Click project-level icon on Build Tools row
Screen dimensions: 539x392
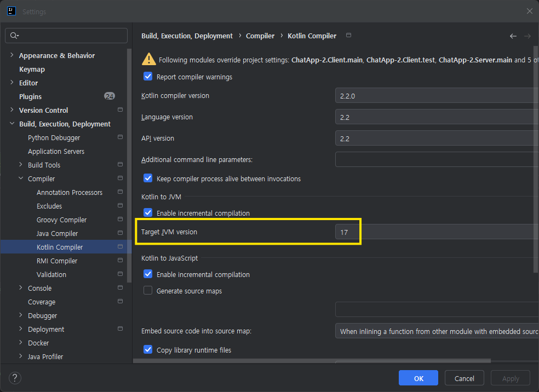[120, 164]
